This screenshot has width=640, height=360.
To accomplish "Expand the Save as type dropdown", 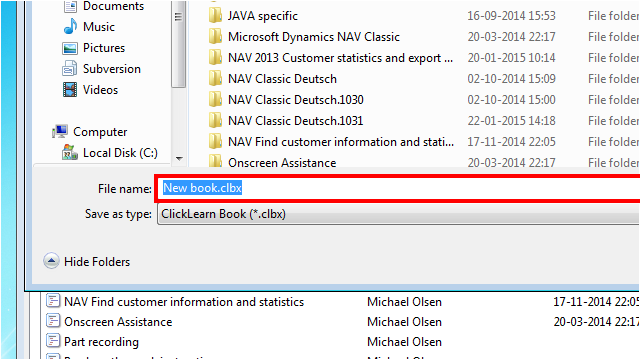I will click(x=398, y=214).
